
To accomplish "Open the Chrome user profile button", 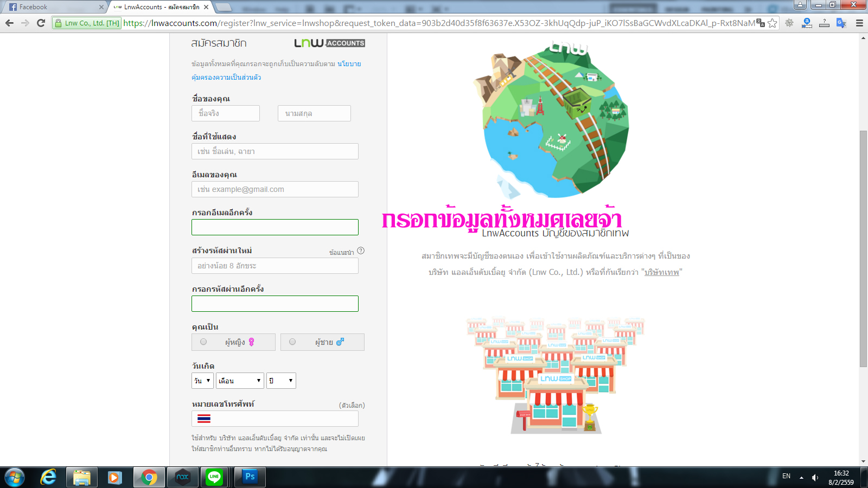I will point(800,5).
